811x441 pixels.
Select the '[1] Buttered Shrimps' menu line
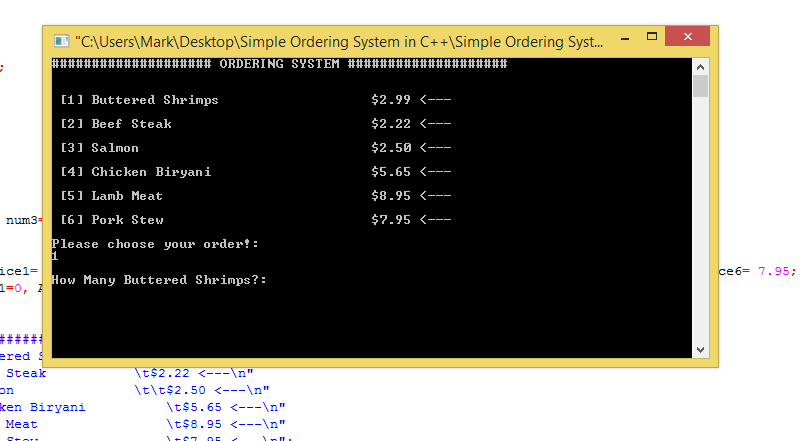click(256, 100)
